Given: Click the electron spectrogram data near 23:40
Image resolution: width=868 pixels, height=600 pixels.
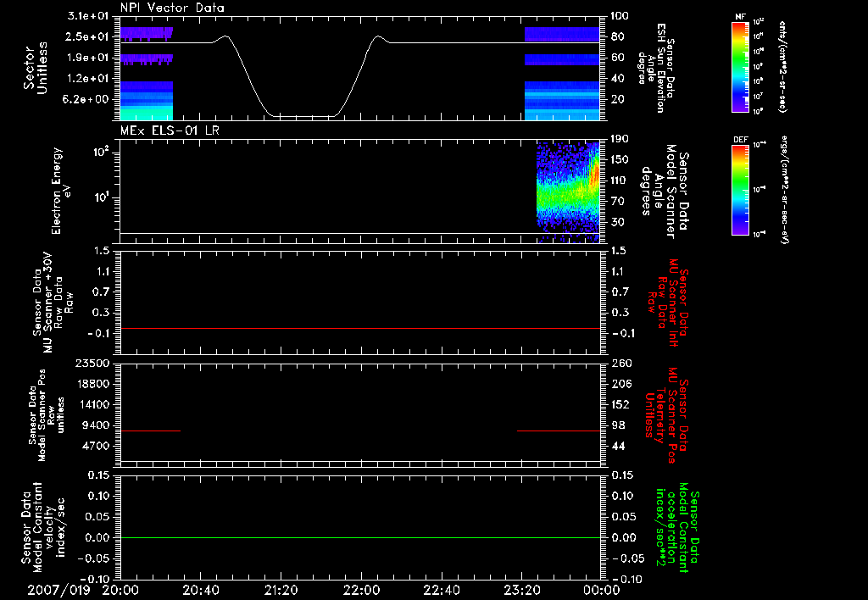Looking at the screenshot, I should [x=568, y=192].
